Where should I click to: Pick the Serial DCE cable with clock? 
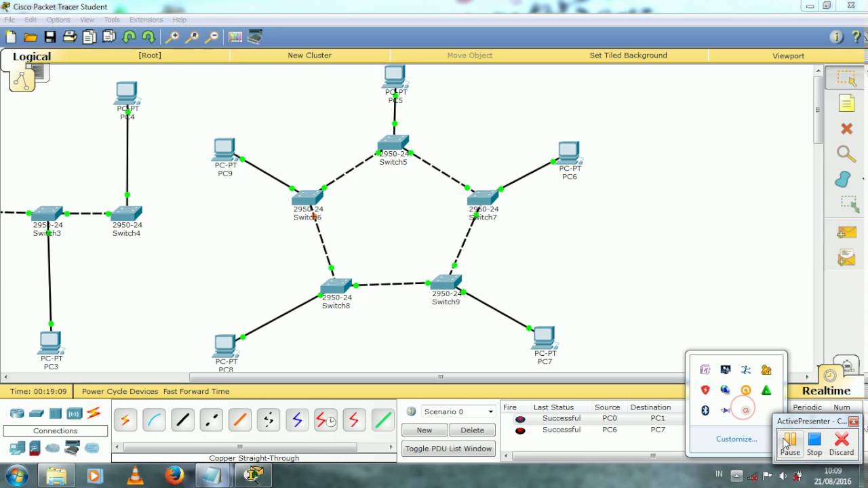coord(325,420)
